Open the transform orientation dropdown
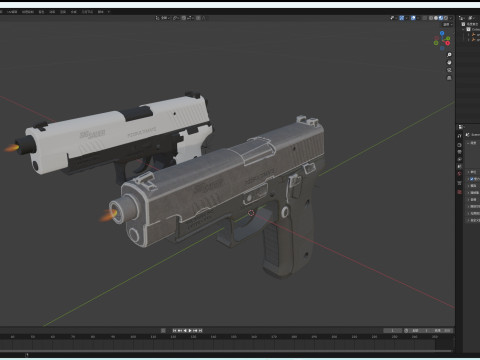The width and height of the screenshot is (480, 360). click(163, 18)
